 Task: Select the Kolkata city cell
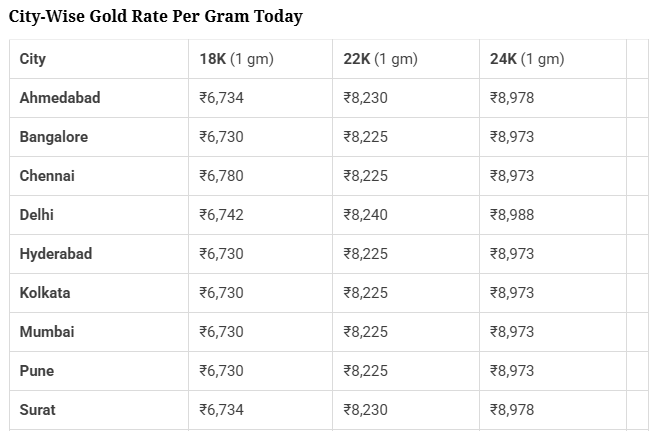point(45,293)
